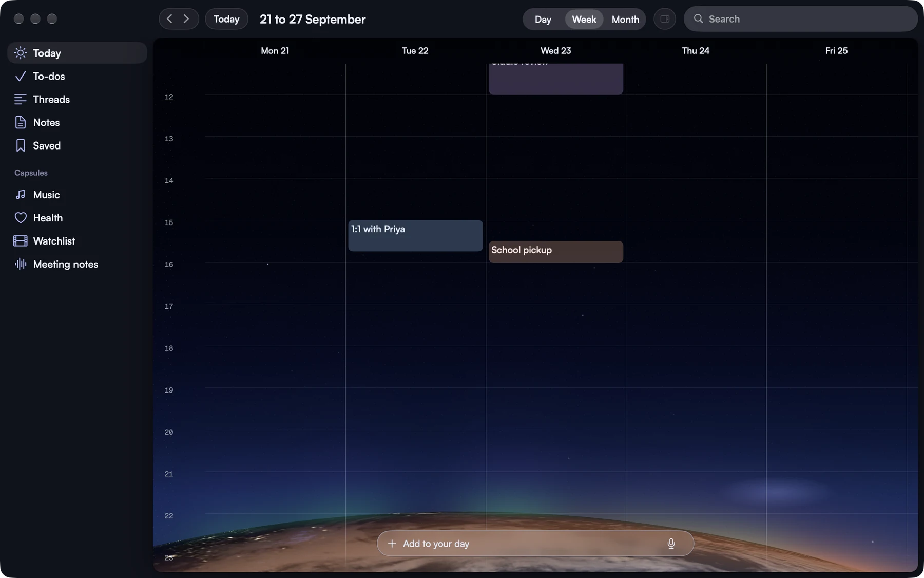Toggle the side panel icon
The image size is (924, 578).
[665, 19]
